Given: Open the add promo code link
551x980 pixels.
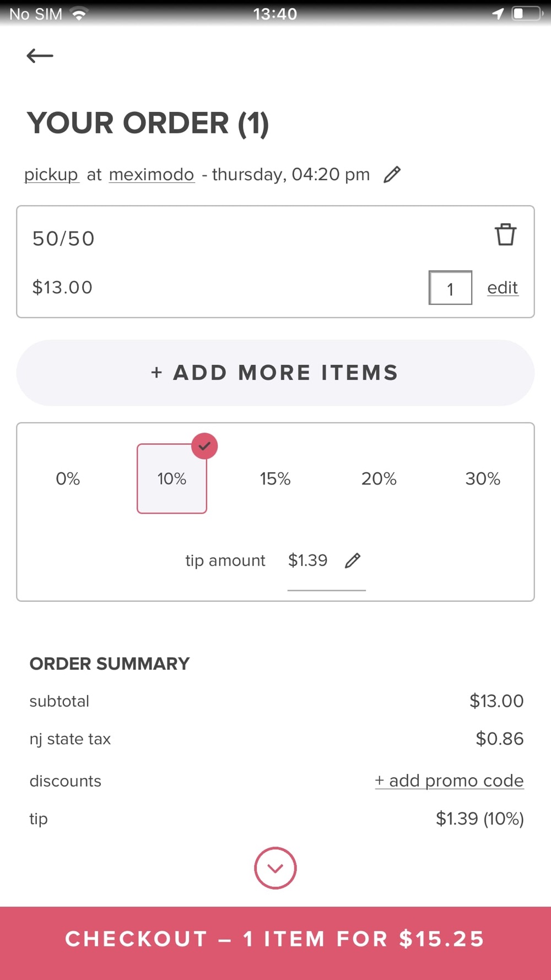Looking at the screenshot, I should (x=449, y=780).
